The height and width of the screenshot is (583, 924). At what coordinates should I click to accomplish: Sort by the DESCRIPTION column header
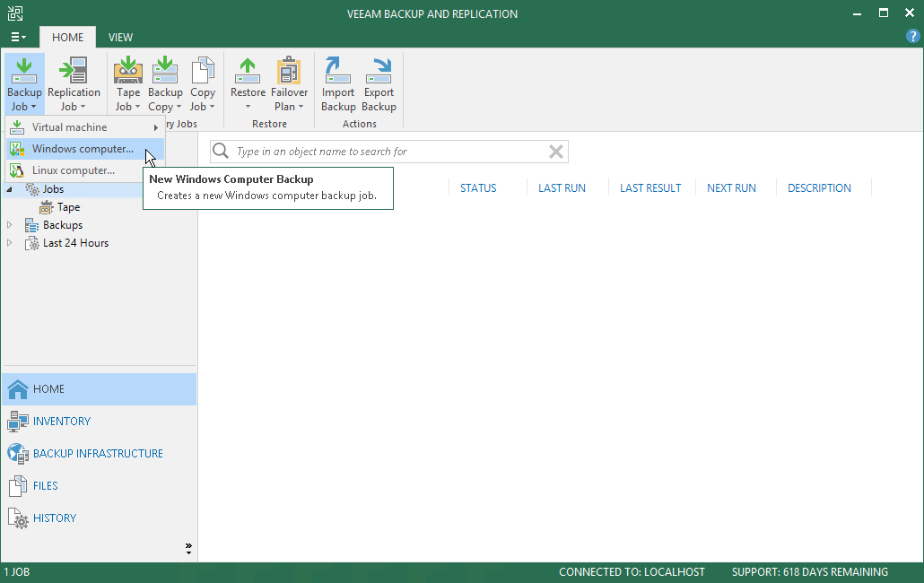(819, 187)
